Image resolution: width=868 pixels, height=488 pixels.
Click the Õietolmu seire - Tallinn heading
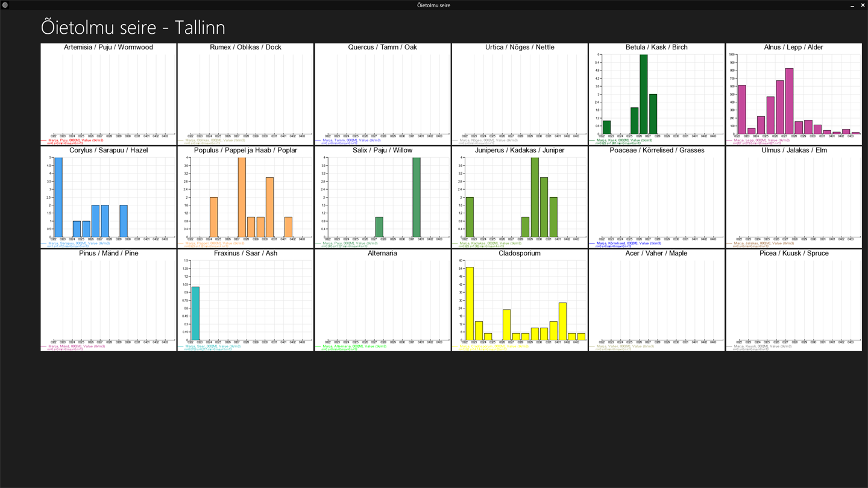[133, 27]
